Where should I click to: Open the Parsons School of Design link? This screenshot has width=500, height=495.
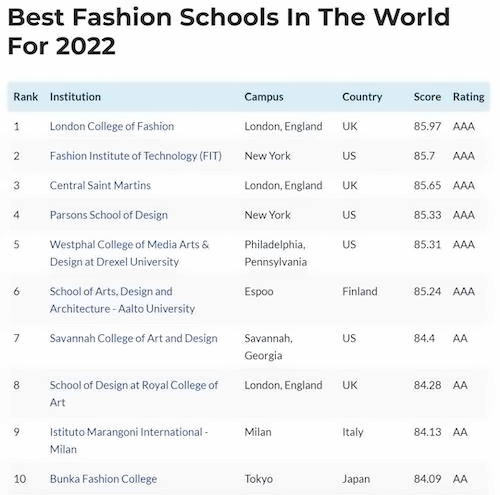(x=109, y=215)
